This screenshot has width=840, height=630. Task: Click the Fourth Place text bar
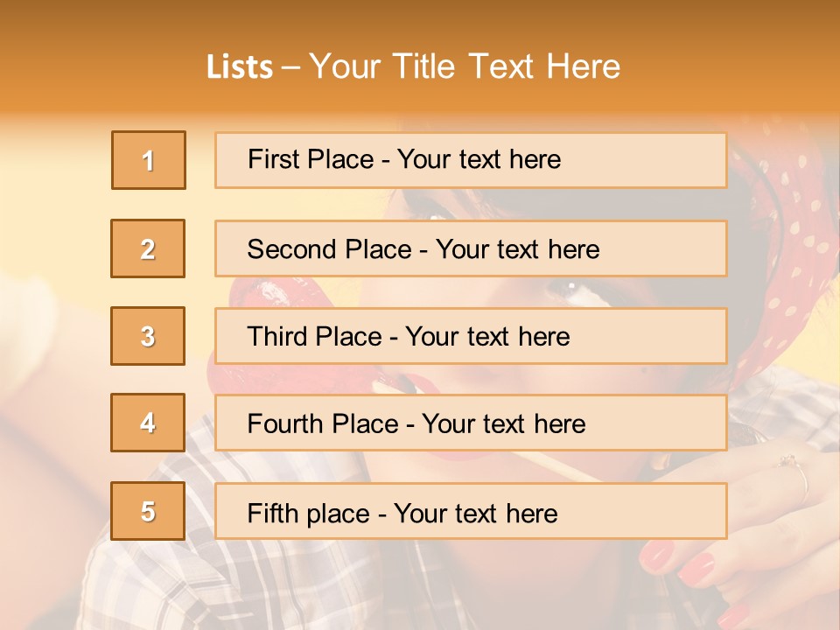[471, 423]
